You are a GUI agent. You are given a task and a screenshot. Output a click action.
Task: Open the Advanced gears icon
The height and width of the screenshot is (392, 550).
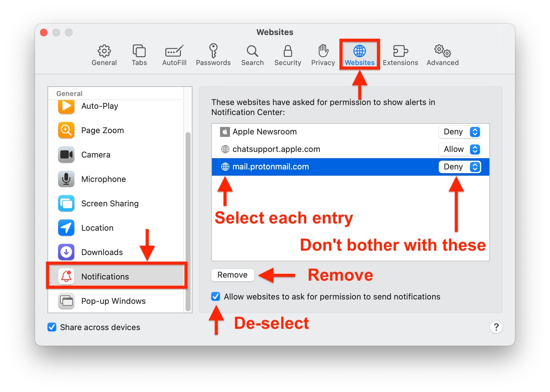point(442,51)
